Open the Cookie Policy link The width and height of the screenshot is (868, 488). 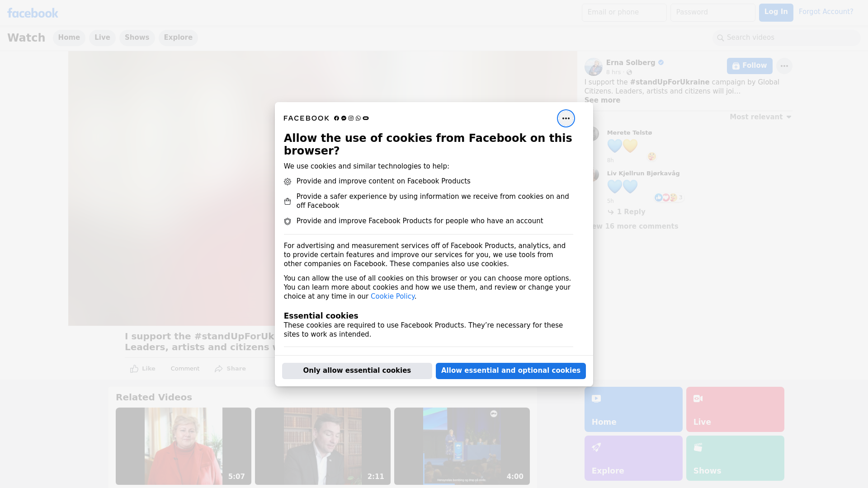(392, 296)
